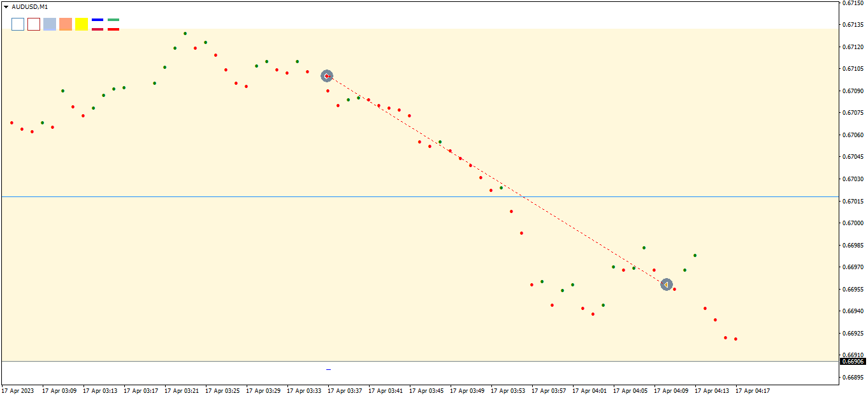Click the 17 Apr 04:17 time label
The height and width of the screenshot is (398, 868).
pos(753,390)
